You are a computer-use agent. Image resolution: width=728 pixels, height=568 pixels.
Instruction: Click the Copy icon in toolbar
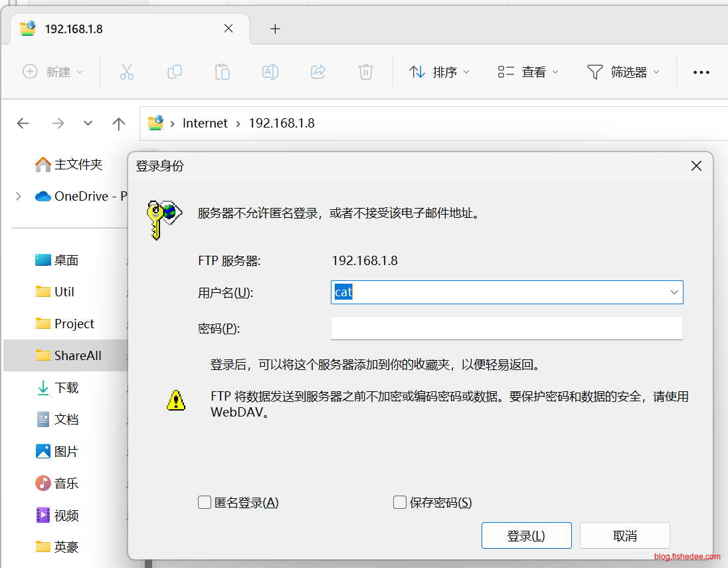[x=175, y=72]
